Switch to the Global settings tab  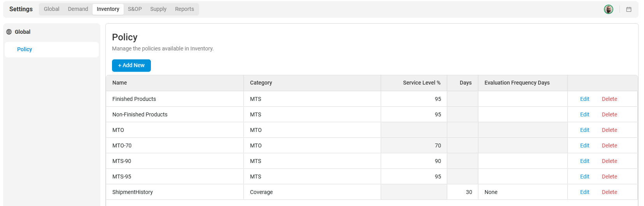pyautogui.click(x=51, y=9)
